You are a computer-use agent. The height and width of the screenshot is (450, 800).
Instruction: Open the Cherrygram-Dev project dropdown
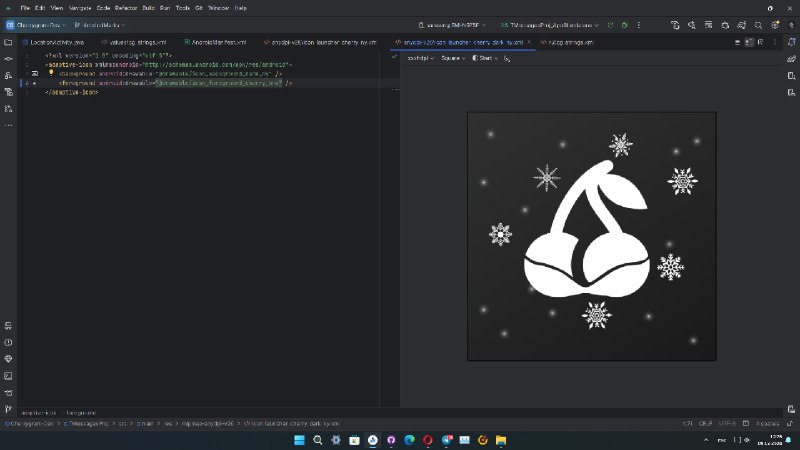pos(36,25)
